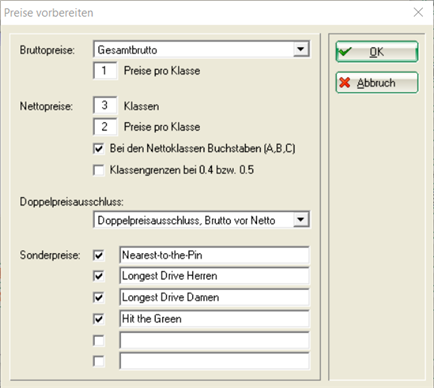Close the Preise vorbereiten dialog

coord(418,13)
